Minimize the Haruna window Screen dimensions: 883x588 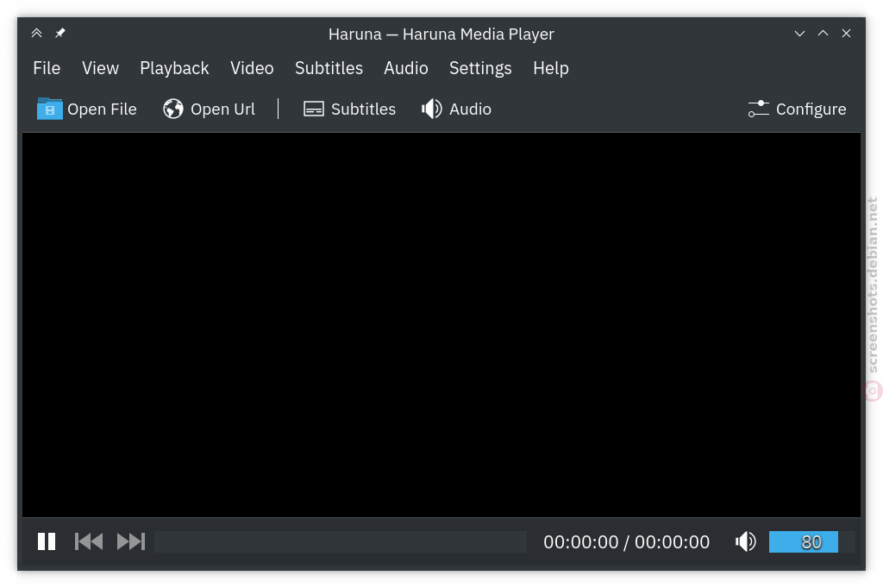pos(799,34)
